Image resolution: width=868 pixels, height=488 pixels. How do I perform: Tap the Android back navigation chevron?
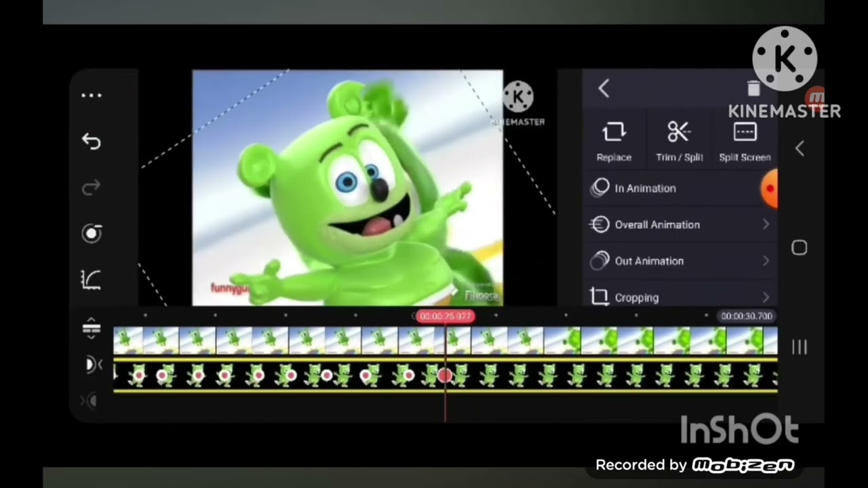point(800,149)
